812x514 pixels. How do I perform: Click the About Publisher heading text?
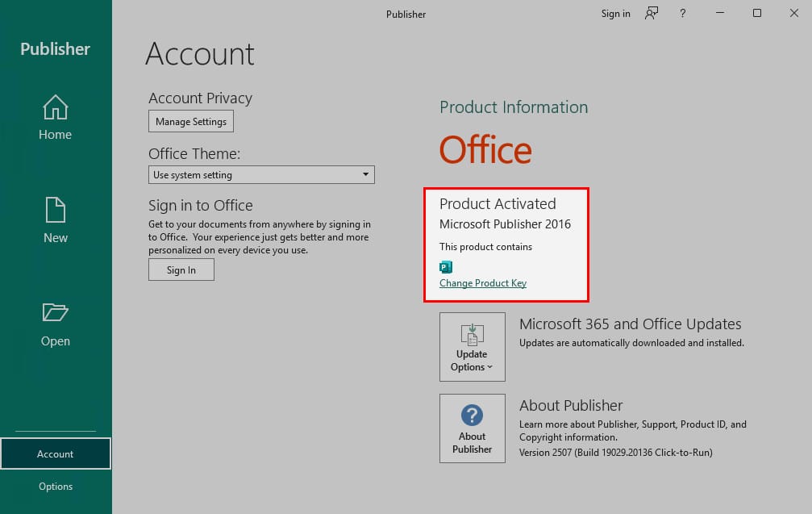(571, 405)
